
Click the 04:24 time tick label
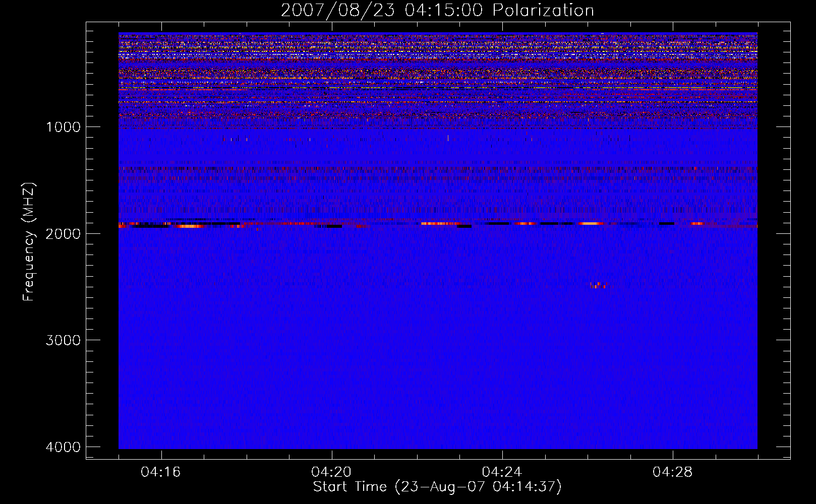502,472
